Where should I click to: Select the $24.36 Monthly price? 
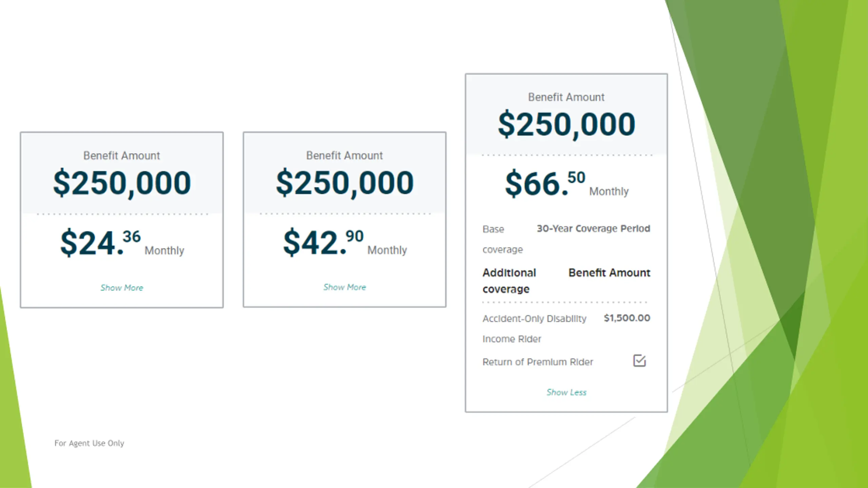(122, 242)
